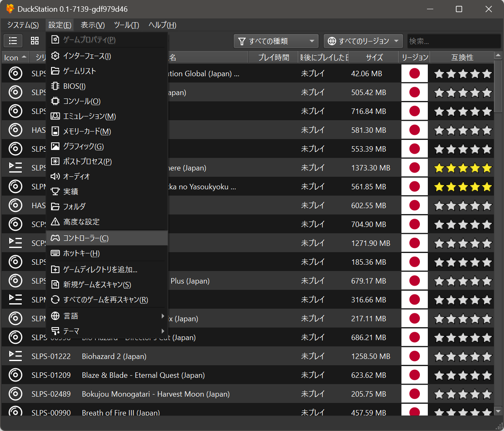504x431 pixels.
Task: Open the システム(S) menu
Action: pos(23,25)
